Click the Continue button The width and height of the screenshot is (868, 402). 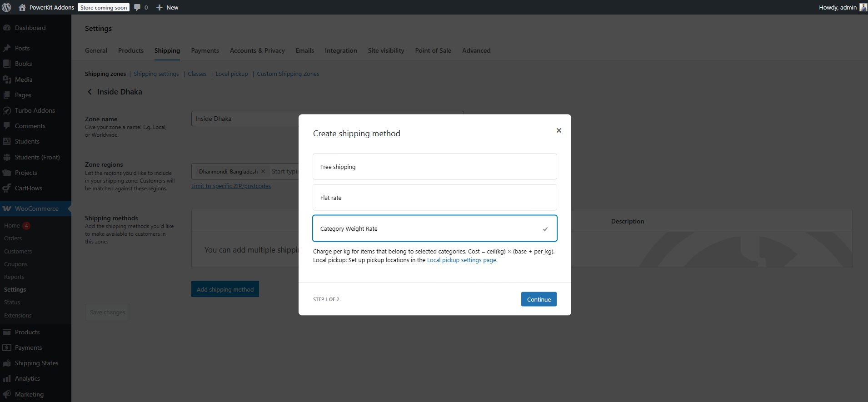(x=539, y=299)
